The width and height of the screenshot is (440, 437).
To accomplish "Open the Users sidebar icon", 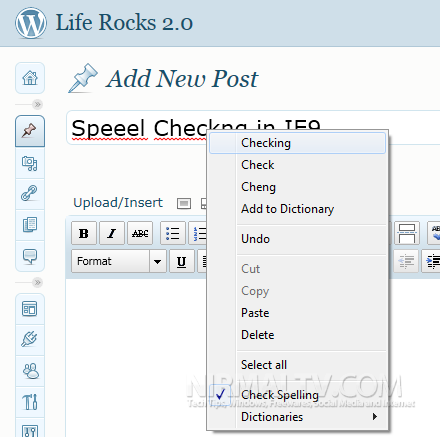I will 30,371.
